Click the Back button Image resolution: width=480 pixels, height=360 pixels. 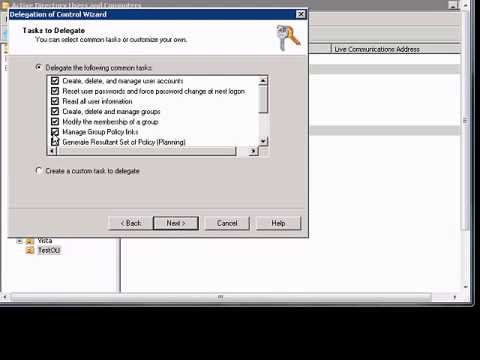pos(131,223)
